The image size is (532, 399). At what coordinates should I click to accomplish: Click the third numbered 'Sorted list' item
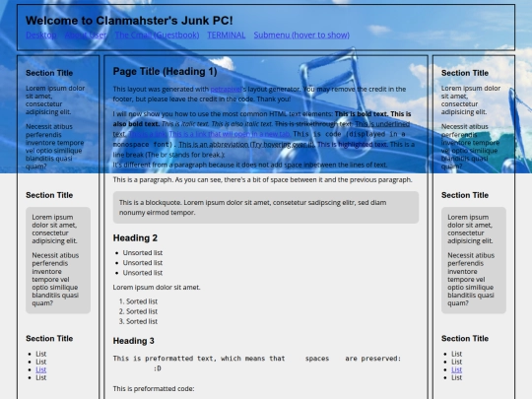[142, 321]
